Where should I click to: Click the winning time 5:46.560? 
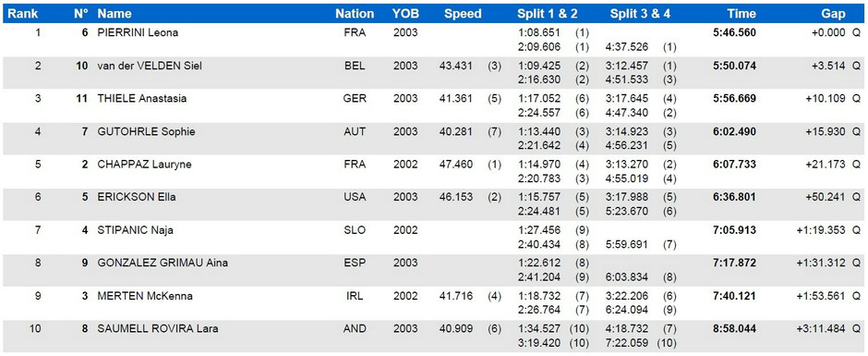(x=735, y=32)
